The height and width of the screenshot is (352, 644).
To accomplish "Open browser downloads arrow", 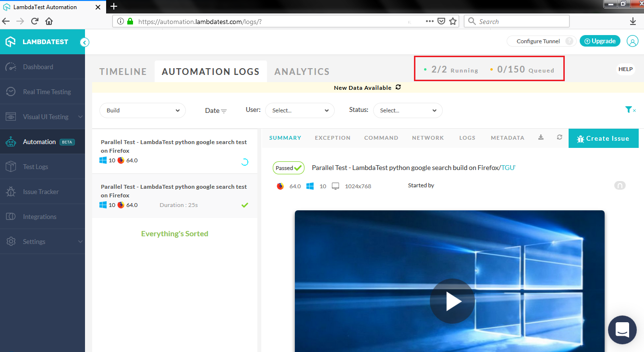I will click(632, 21).
